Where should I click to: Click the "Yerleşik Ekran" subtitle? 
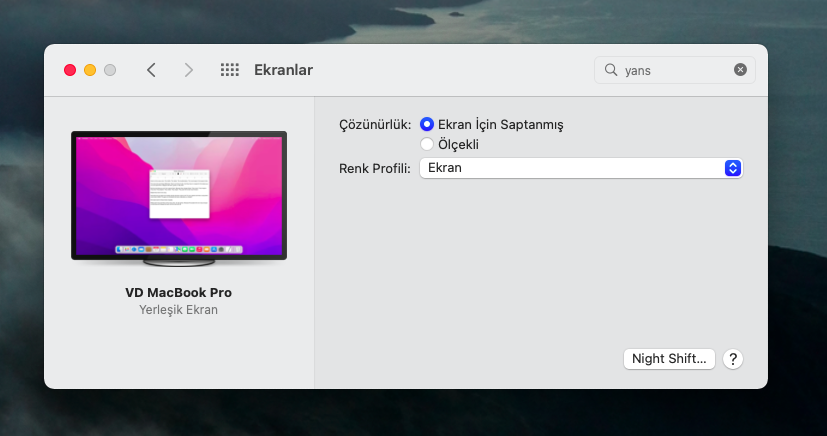(x=179, y=310)
